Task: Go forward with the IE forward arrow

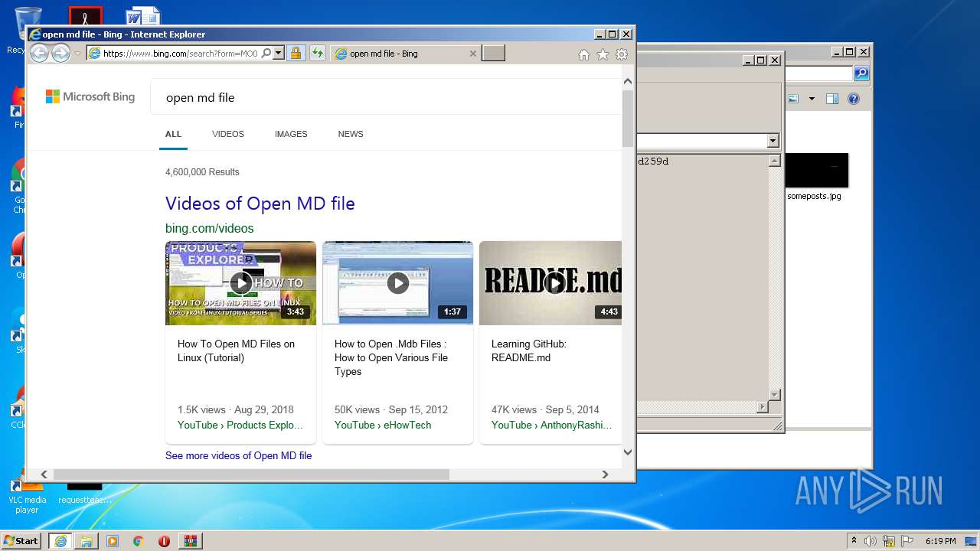Action: 60,53
